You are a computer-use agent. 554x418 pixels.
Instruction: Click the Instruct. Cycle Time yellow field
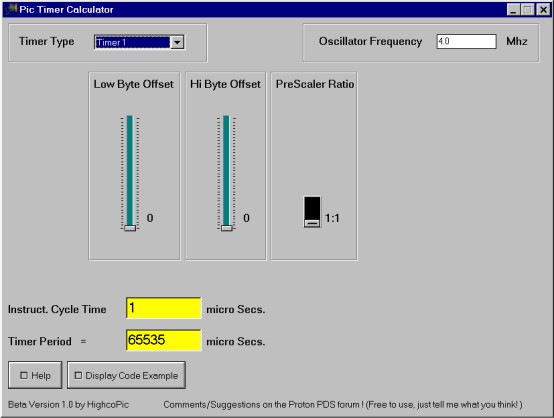click(x=164, y=308)
